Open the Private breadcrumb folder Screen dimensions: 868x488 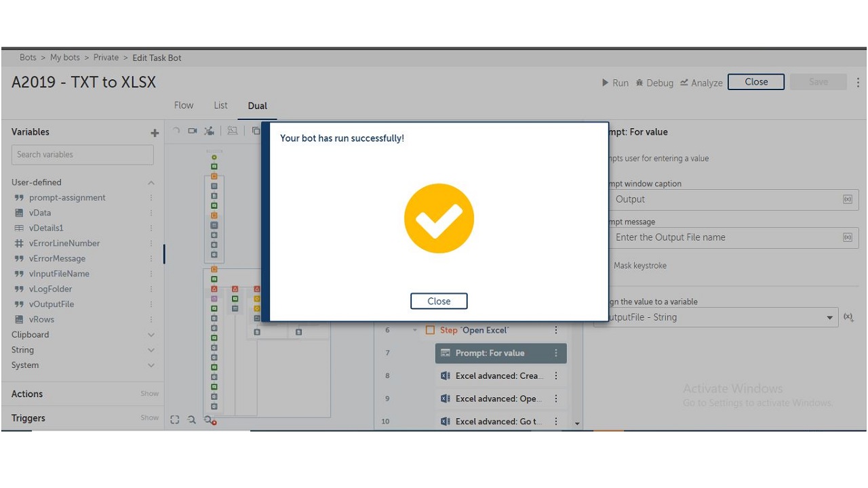tap(106, 58)
